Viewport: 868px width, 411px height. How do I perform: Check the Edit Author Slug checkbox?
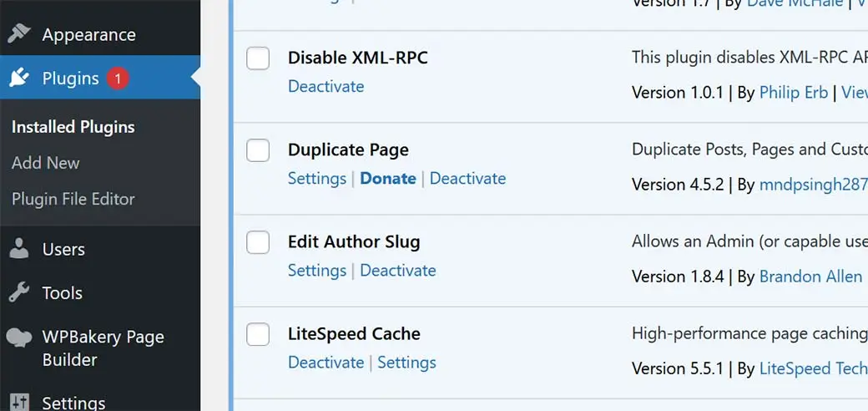pyautogui.click(x=258, y=242)
